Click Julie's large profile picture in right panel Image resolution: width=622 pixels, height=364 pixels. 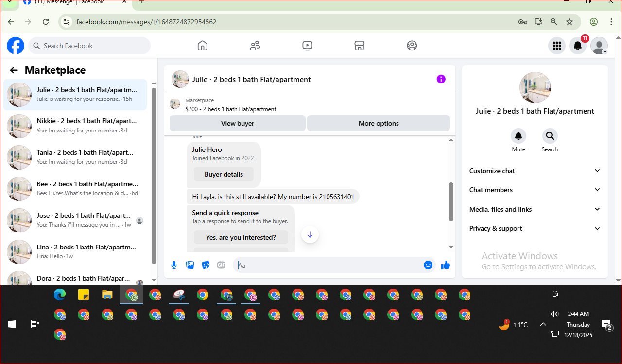(x=535, y=88)
